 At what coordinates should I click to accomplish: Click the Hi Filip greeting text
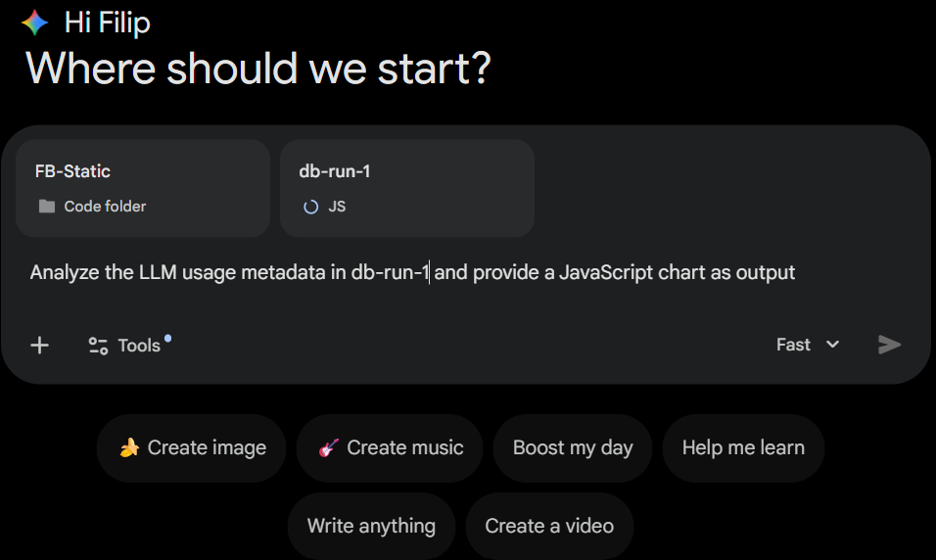[x=107, y=22]
